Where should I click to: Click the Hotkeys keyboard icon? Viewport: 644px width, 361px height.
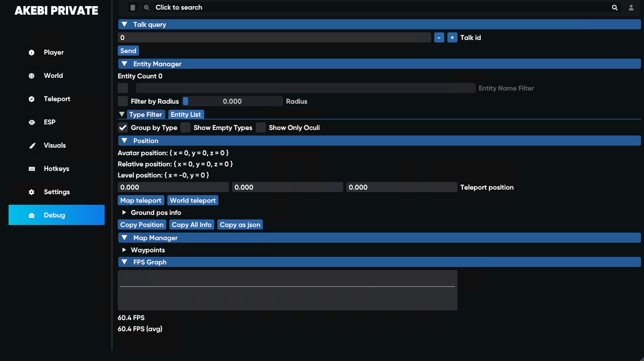click(31, 169)
